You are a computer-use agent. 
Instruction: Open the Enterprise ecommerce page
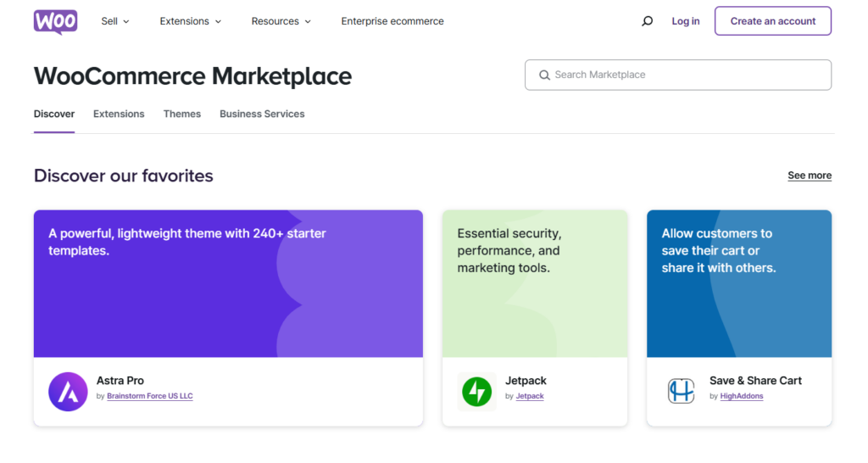(x=392, y=21)
